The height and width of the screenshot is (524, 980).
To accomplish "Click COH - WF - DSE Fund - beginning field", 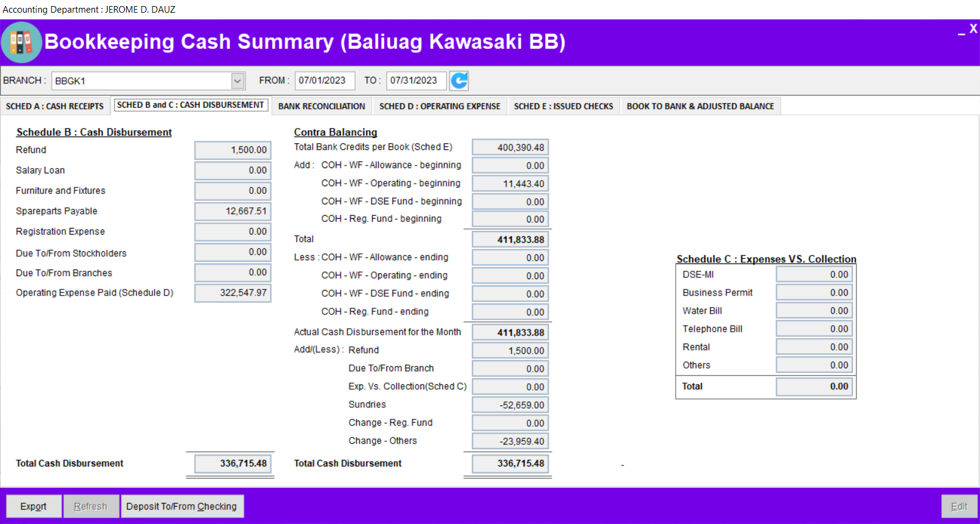I will (x=511, y=202).
